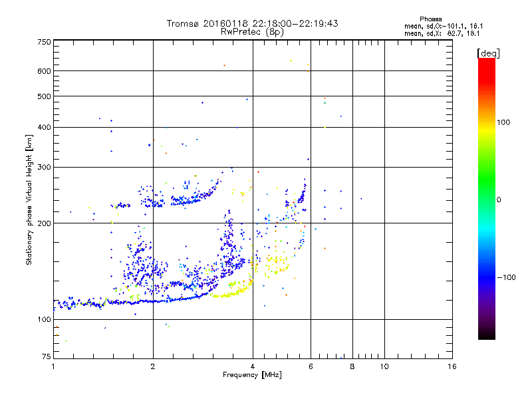Screen dimensions: 532x399
Task: Select the 'mean, sd,O:-101.1, 16.1' line
Action: pos(444,26)
